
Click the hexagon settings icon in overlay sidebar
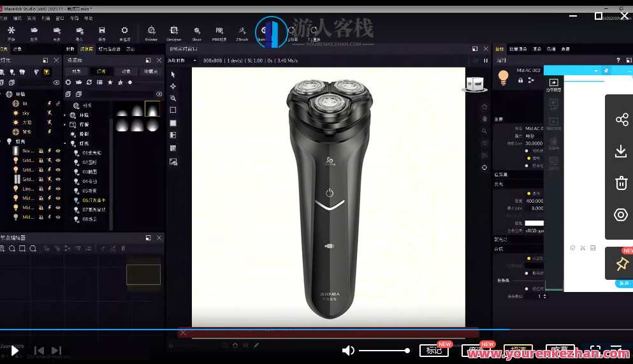(621, 215)
